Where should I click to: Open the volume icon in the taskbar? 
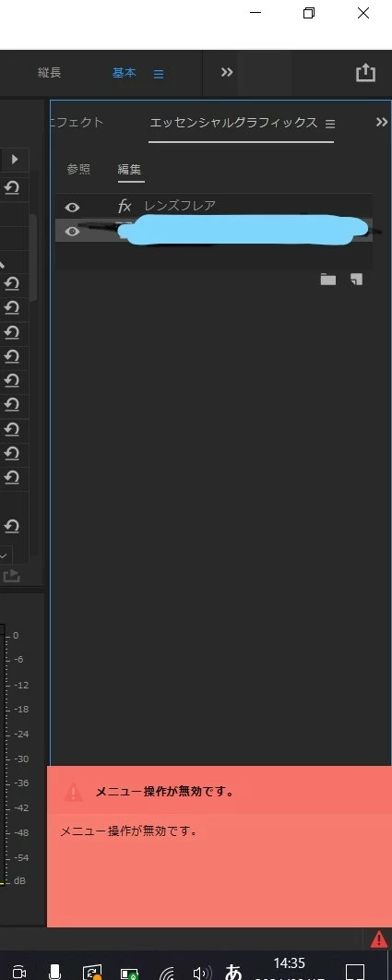[201, 974]
